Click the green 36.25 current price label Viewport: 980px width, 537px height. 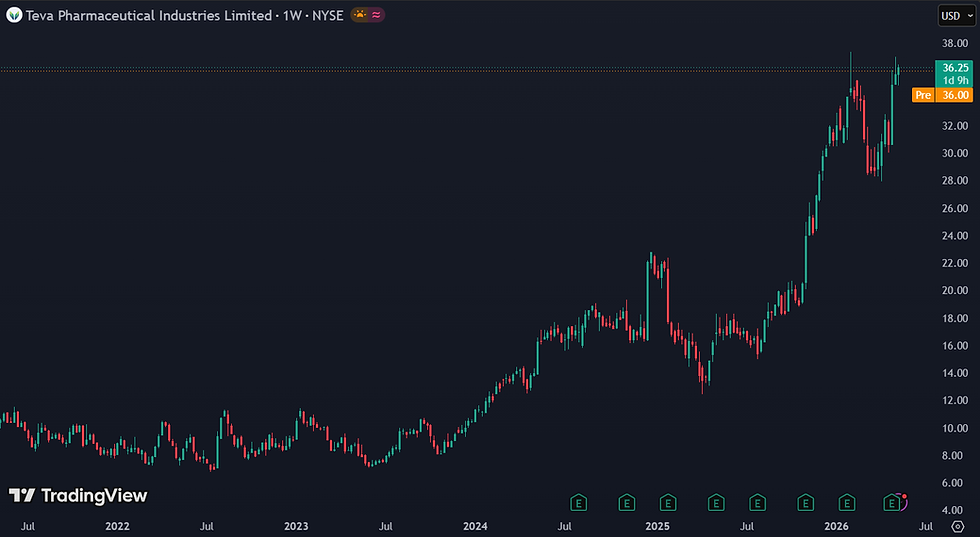(x=955, y=68)
